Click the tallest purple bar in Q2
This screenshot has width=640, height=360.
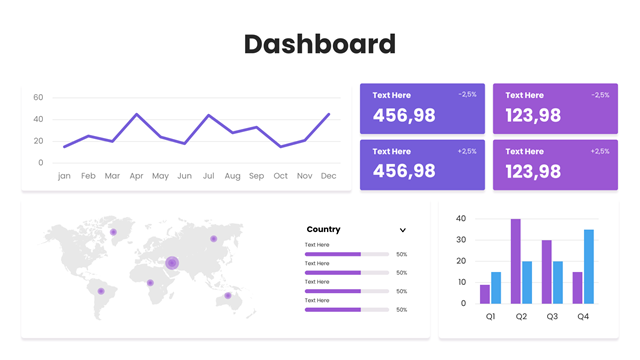(x=516, y=261)
